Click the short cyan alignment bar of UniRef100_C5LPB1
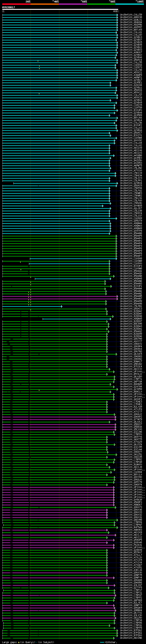Viewport: 146px width, 644px height. pyautogui.click(x=32, y=307)
